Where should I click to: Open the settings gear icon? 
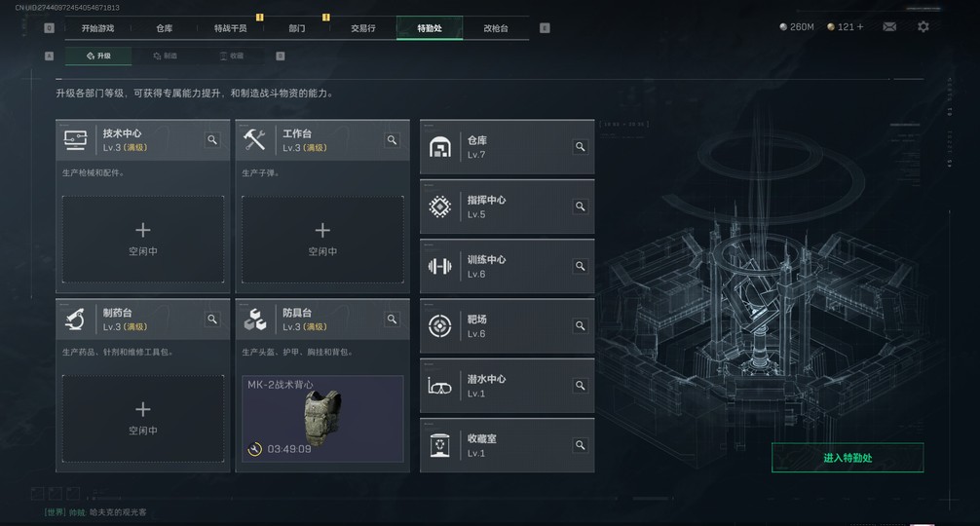click(923, 27)
